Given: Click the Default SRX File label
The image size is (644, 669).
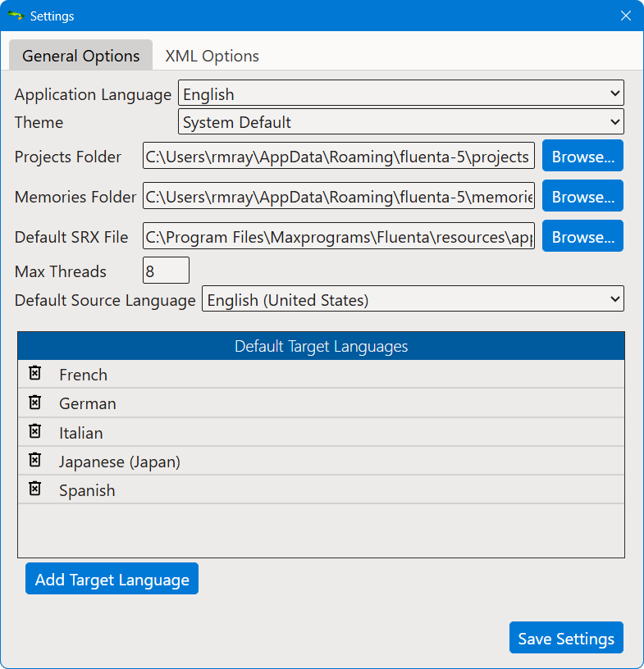Looking at the screenshot, I should click(x=71, y=237).
